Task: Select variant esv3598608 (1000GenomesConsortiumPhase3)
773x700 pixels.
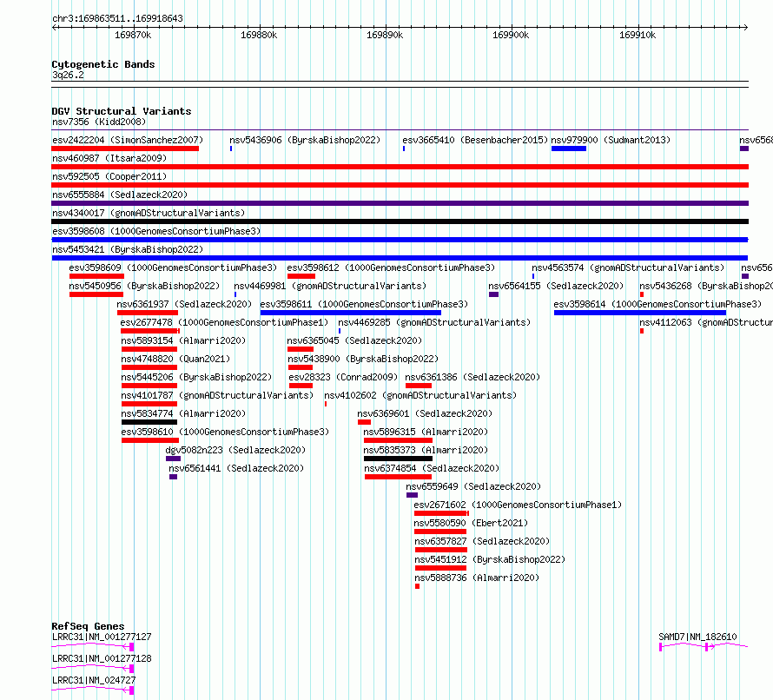Action: point(156,231)
